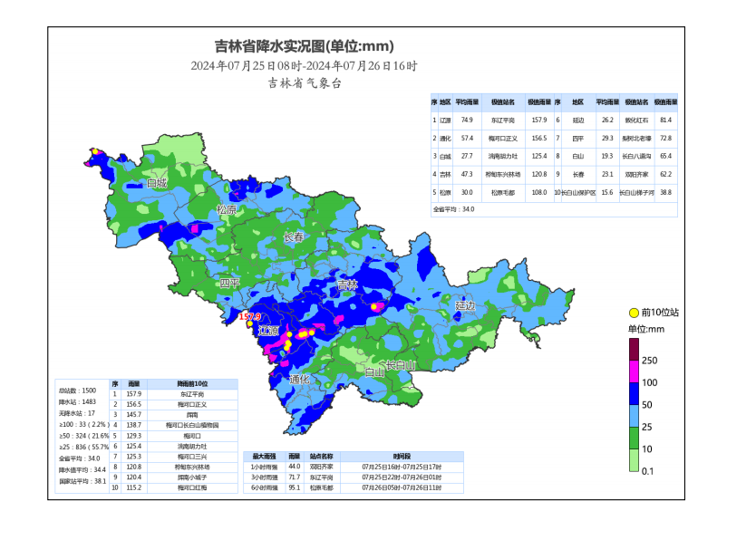
Task: Click the 降雨前10位 table header
Action: point(192,384)
